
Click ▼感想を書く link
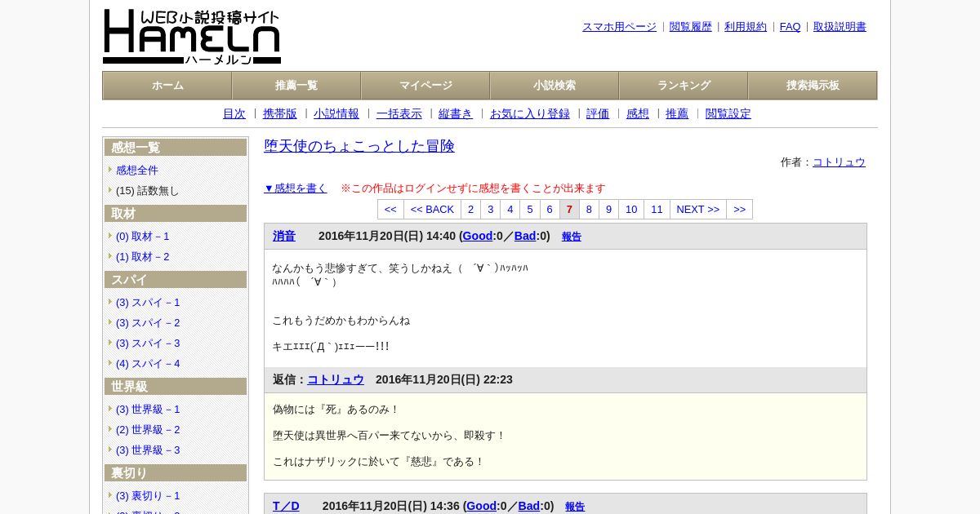click(x=296, y=188)
